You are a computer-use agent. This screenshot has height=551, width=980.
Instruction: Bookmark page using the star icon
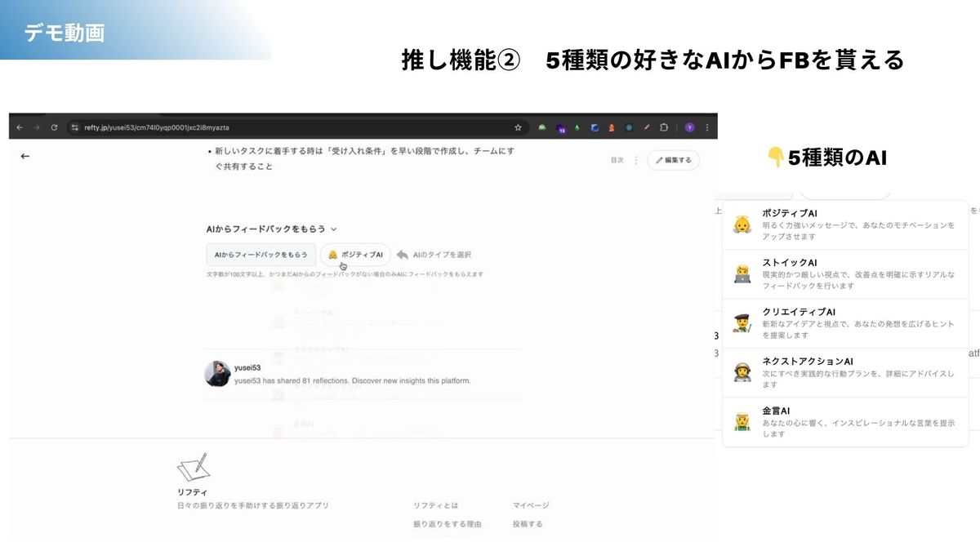pos(518,127)
